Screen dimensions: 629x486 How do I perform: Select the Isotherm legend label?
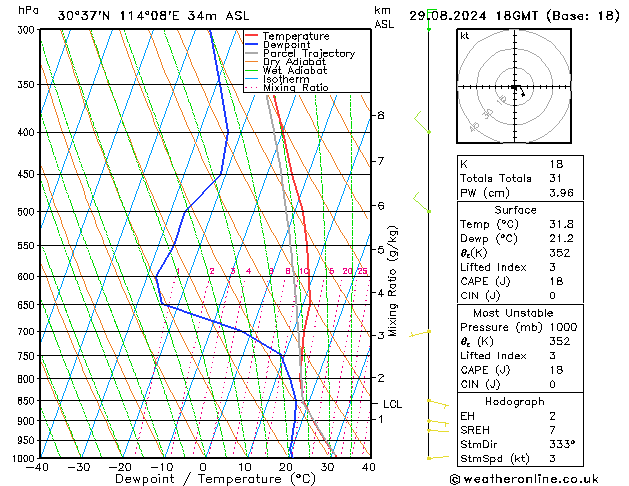[286, 79]
